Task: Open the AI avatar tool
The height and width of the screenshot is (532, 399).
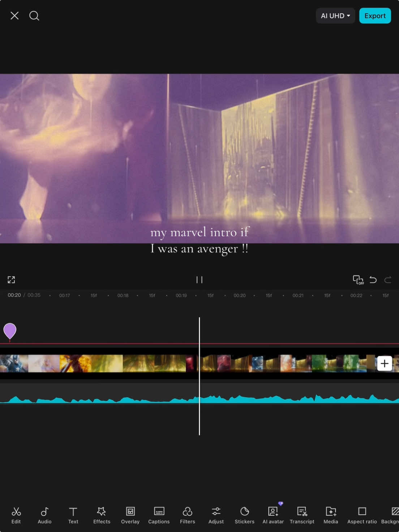Action: click(273, 515)
